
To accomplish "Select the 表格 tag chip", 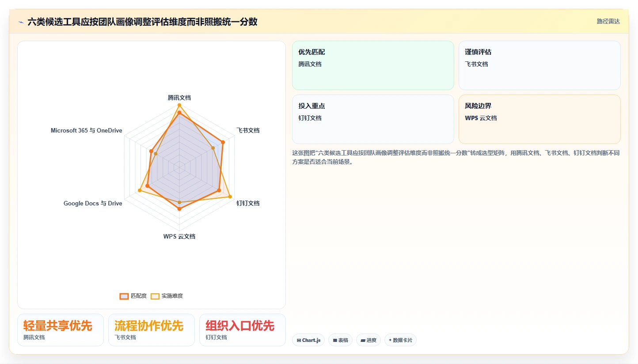I will click(x=340, y=340).
